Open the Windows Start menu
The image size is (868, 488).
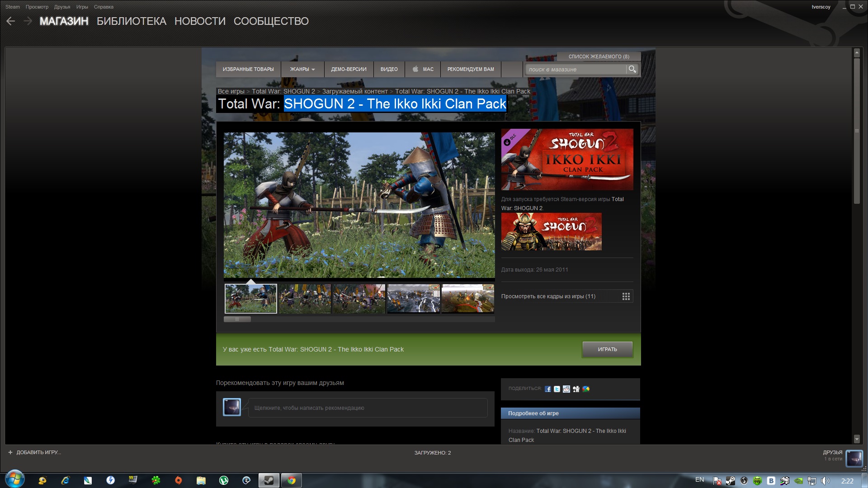pyautogui.click(x=14, y=480)
